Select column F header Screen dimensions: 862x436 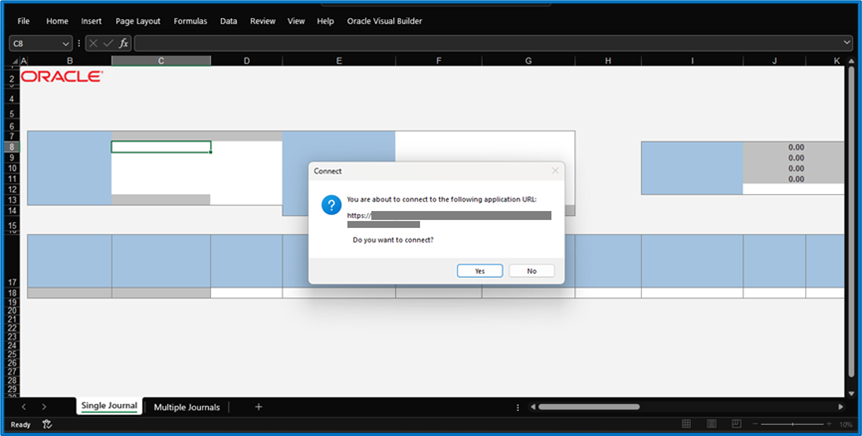pyautogui.click(x=439, y=61)
